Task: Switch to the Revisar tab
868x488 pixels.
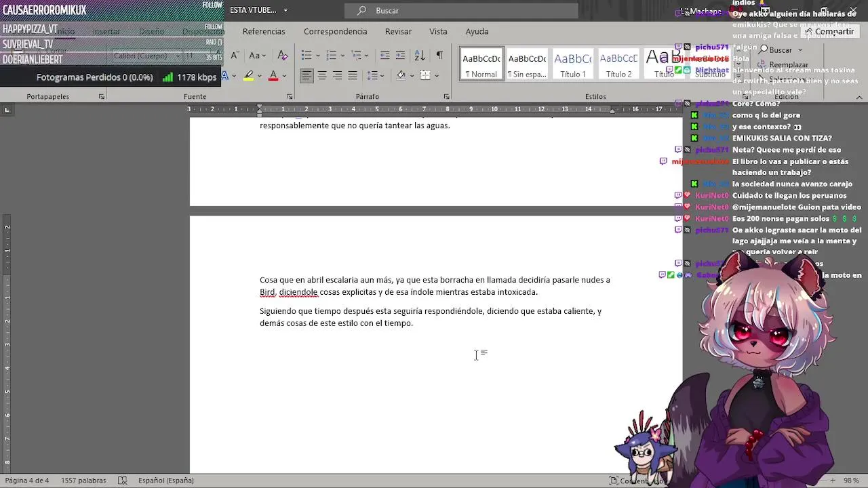Action: click(x=398, y=31)
